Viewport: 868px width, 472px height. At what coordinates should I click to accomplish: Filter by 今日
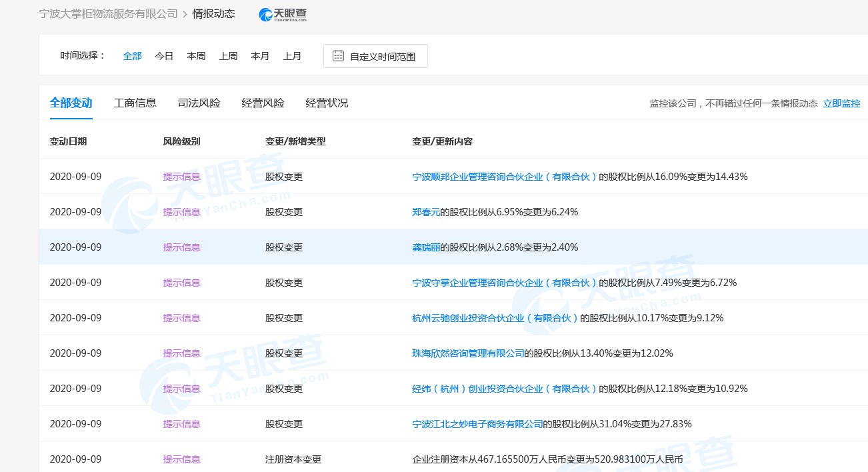point(164,56)
